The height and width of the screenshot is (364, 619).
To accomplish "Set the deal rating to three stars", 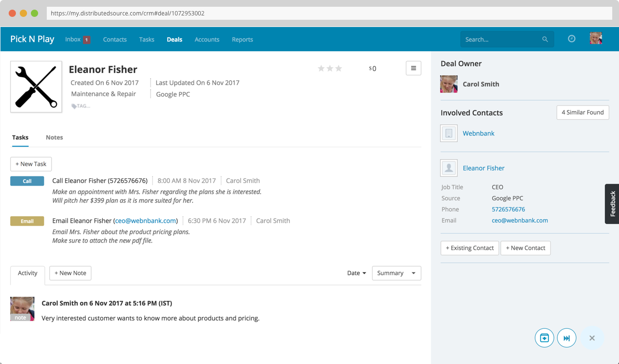I will tap(339, 68).
